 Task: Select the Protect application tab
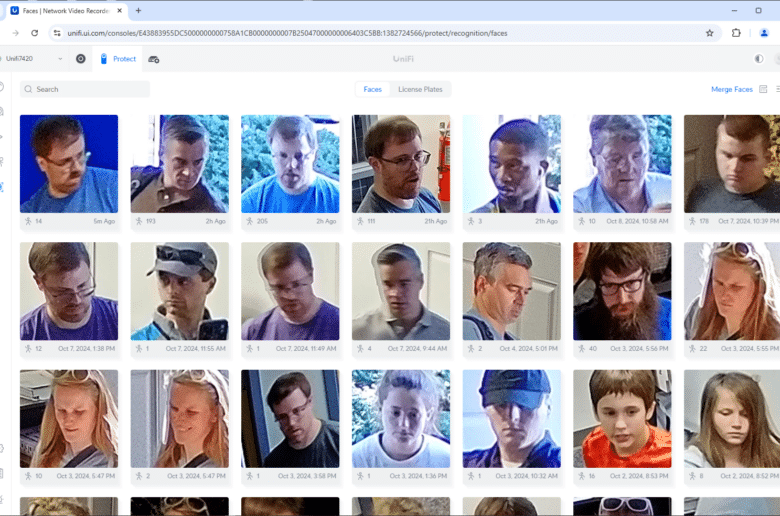(118, 59)
